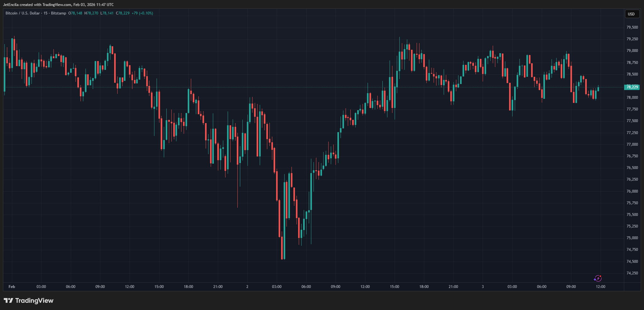Viewport: 644px width, 310px height.
Task: Click the 74,250 price scale label
Action: tap(632, 273)
